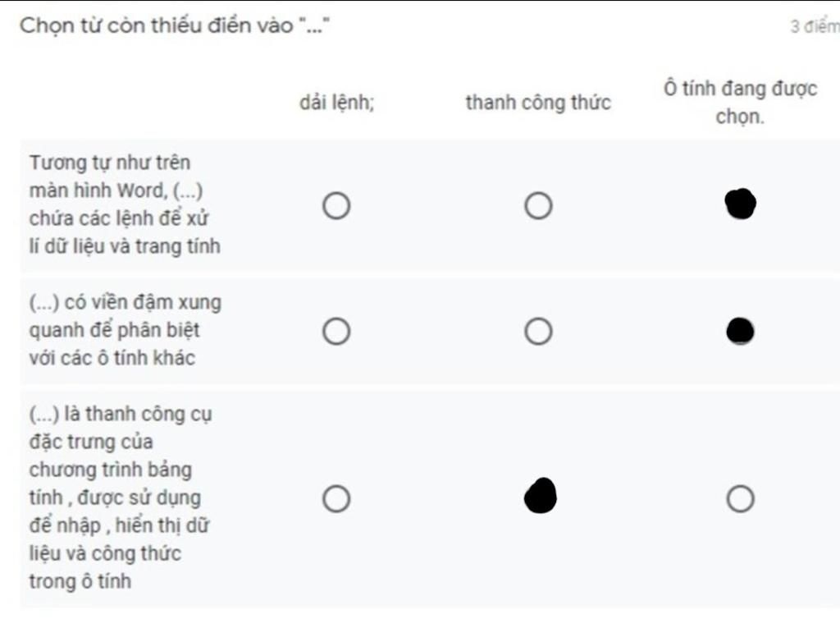Choose 'dải lệnh;' for the 'viền đậm' row

point(336,332)
